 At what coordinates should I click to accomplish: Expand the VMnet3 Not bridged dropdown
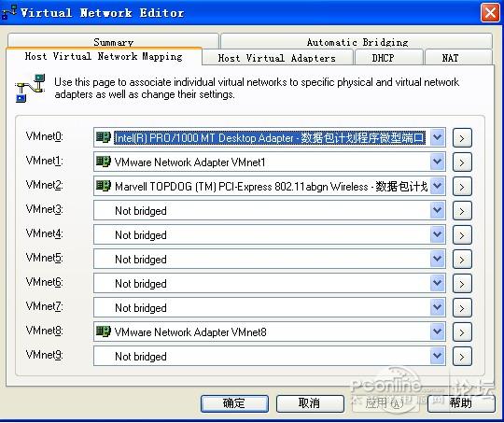[437, 210]
